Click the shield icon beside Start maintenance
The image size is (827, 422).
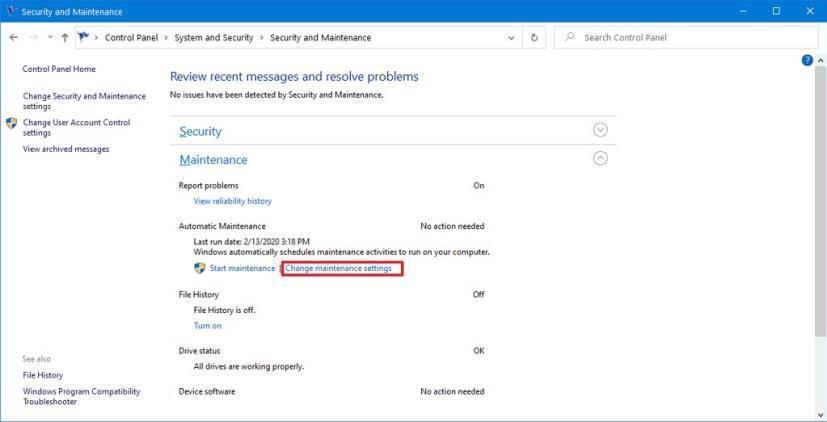point(199,268)
